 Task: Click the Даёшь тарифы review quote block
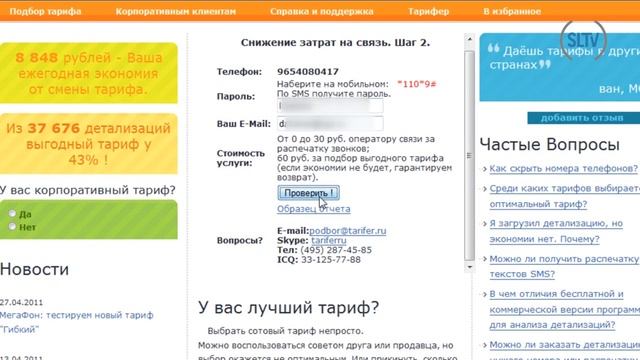pos(560,67)
